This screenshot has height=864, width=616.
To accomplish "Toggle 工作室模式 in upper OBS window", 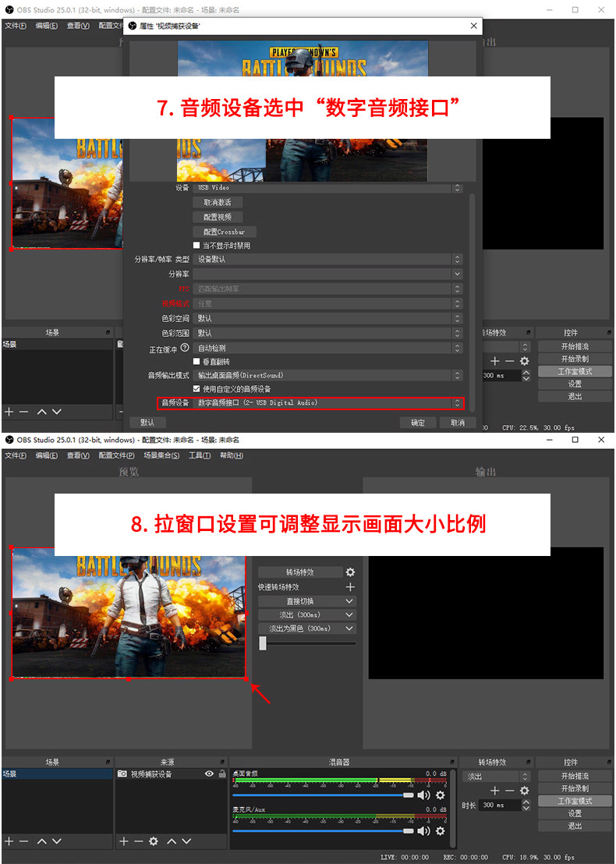I will click(x=575, y=371).
